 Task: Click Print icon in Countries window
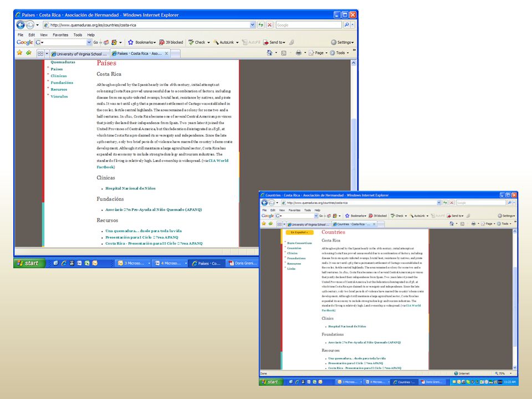pos(473,224)
